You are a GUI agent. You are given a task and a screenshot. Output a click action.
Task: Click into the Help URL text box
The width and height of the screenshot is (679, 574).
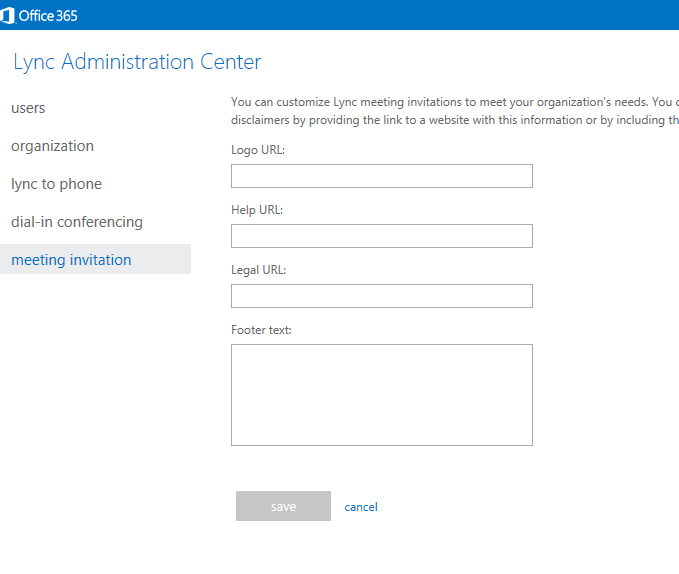[x=381, y=236]
